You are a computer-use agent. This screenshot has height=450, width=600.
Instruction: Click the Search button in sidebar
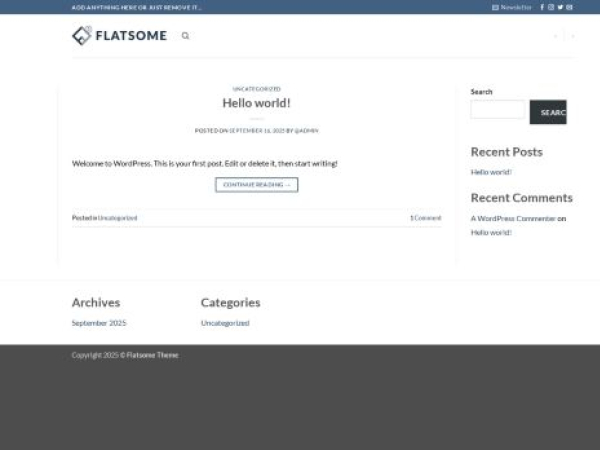(x=548, y=112)
